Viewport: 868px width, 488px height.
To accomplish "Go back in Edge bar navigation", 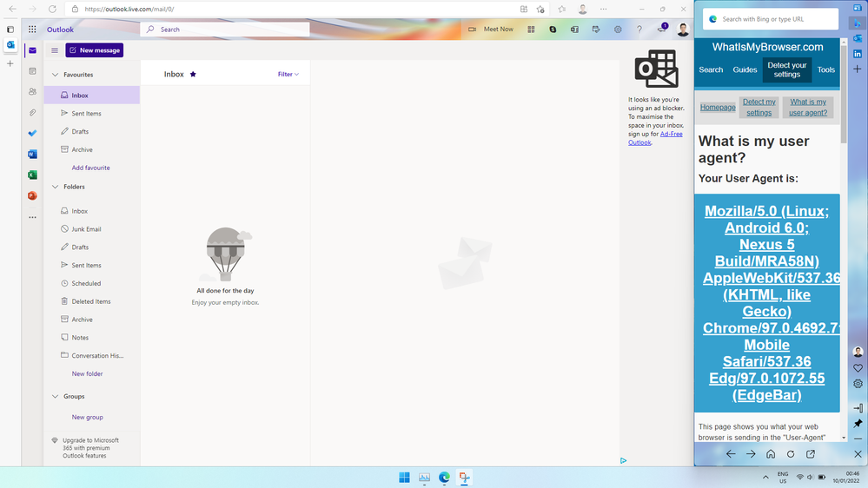I will click(731, 453).
